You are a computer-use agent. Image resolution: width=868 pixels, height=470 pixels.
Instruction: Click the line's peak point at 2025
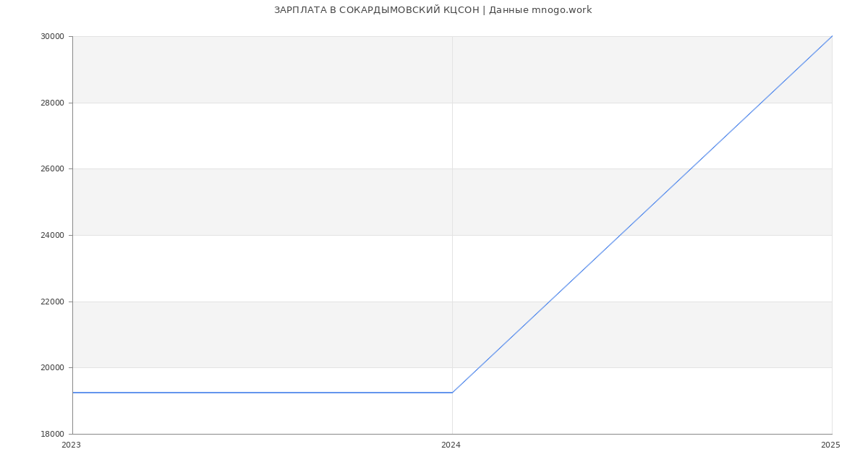[832, 36]
